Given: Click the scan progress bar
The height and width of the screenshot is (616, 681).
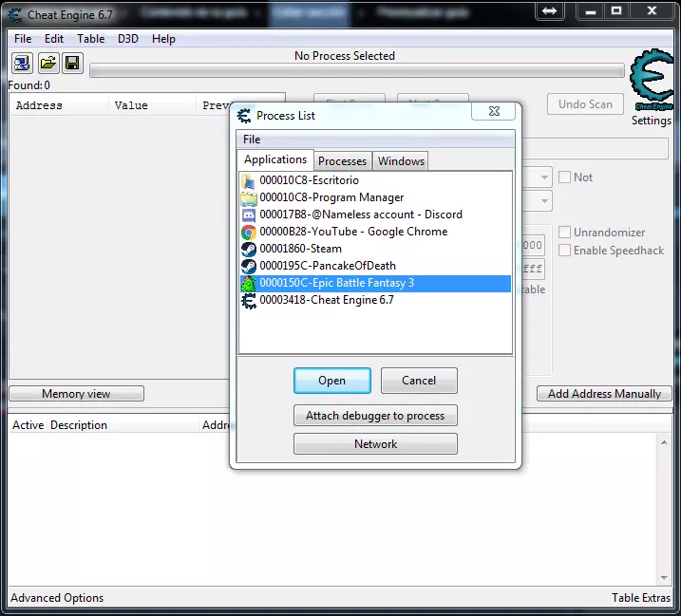Looking at the screenshot, I should click(356, 71).
